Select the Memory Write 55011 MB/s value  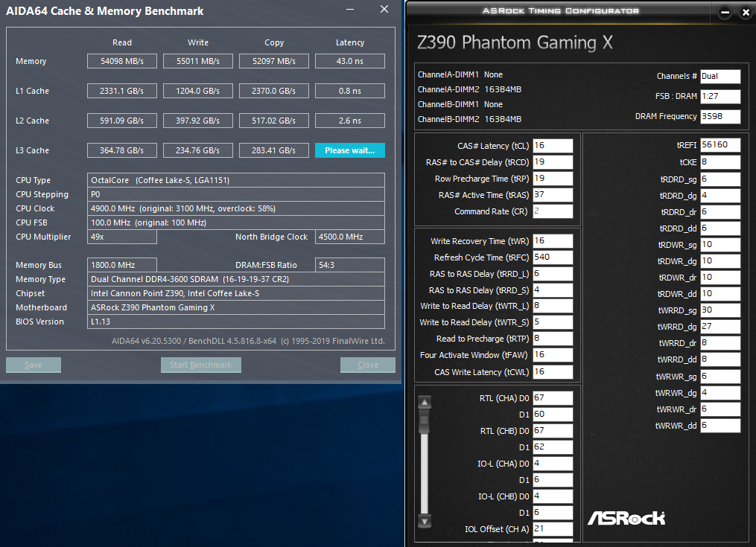coord(198,61)
